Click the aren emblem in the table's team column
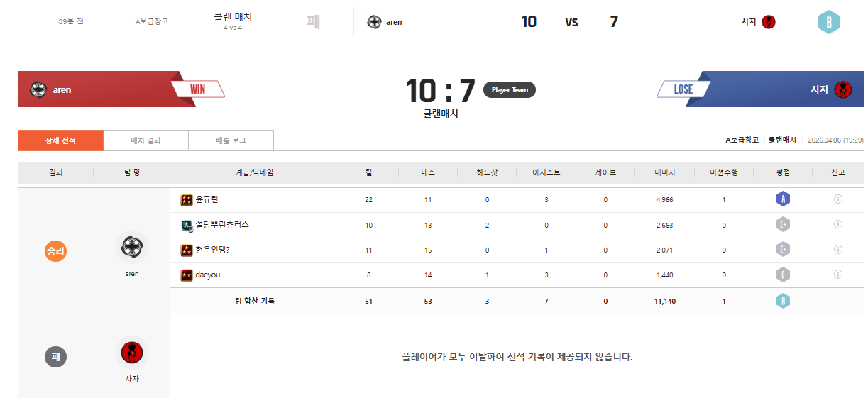This screenshot has height=398, width=868. click(132, 246)
